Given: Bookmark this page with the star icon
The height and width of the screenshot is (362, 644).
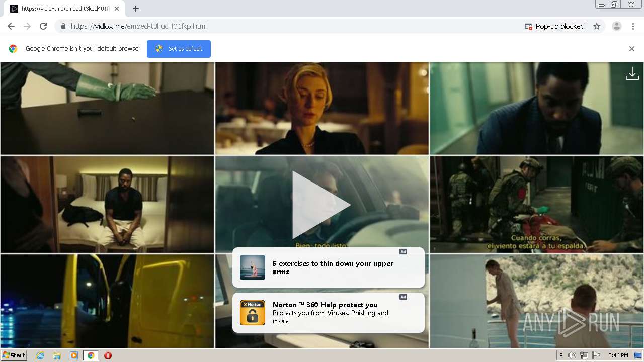Looking at the screenshot, I should [x=597, y=26].
